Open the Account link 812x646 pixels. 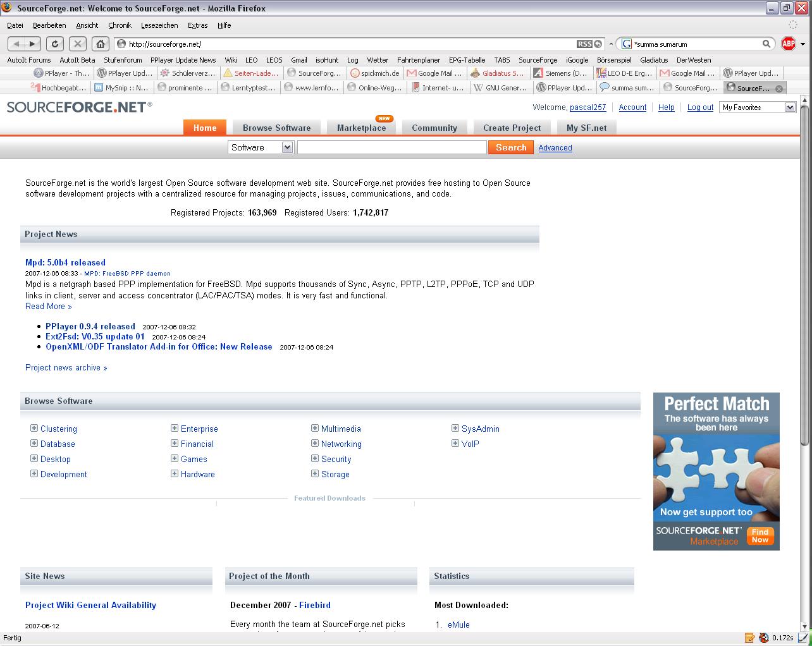coord(632,107)
